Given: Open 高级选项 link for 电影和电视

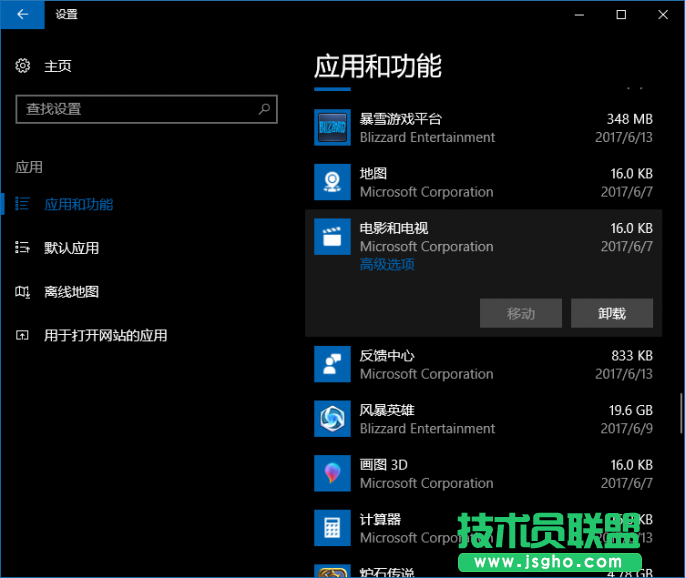Looking at the screenshot, I should tap(387, 264).
